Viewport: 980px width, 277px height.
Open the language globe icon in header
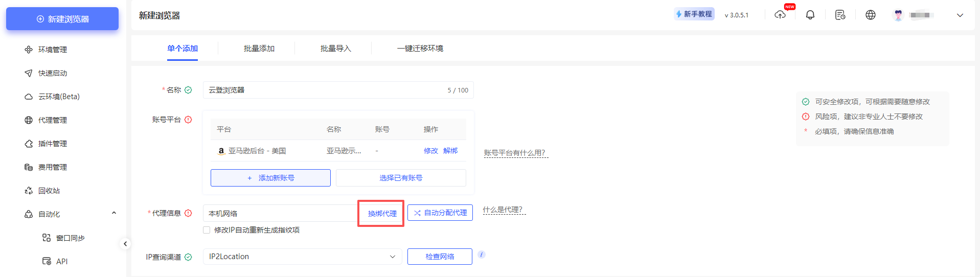[x=871, y=15]
